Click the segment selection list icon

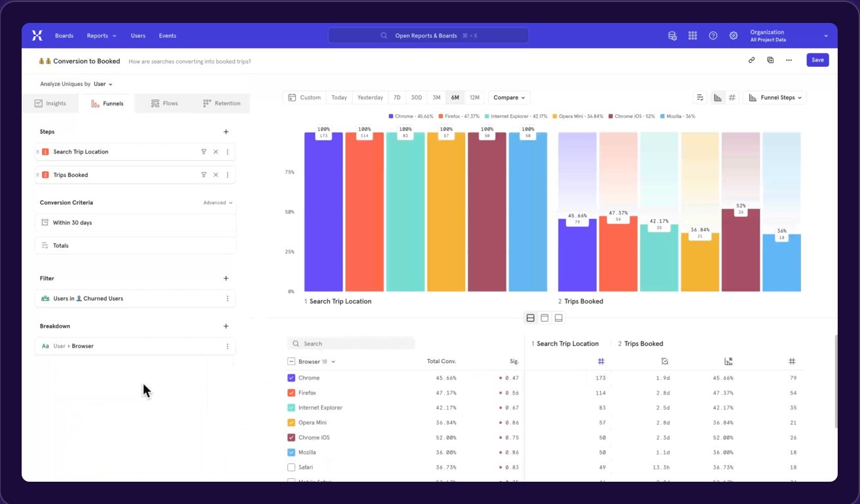(701, 98)
